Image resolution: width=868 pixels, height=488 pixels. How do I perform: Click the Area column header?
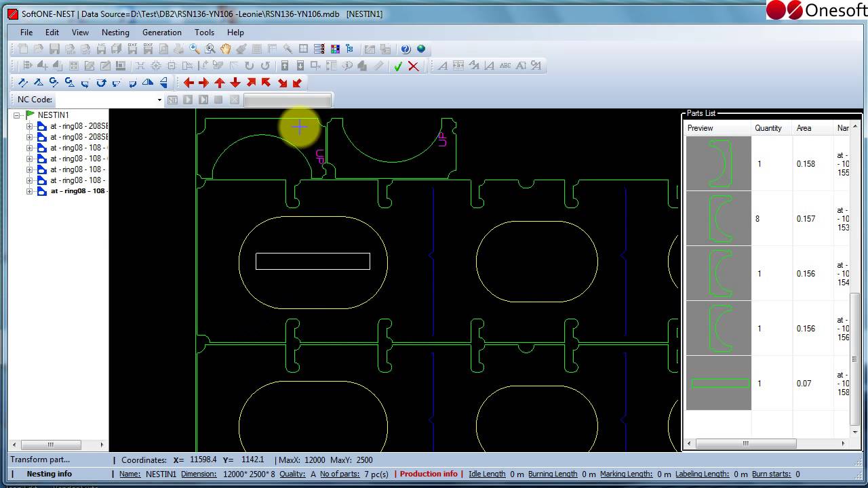812,128
